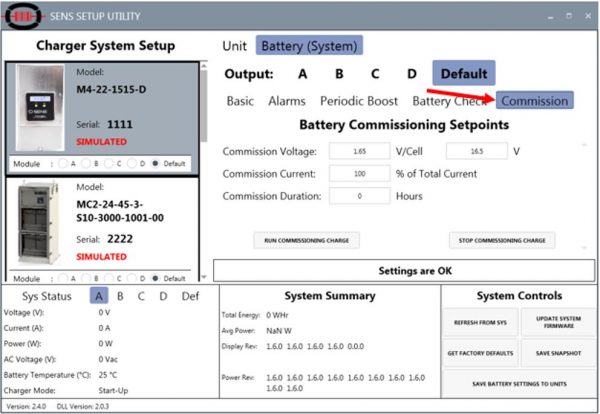Click the Settings are OK status box

point(404,271)
